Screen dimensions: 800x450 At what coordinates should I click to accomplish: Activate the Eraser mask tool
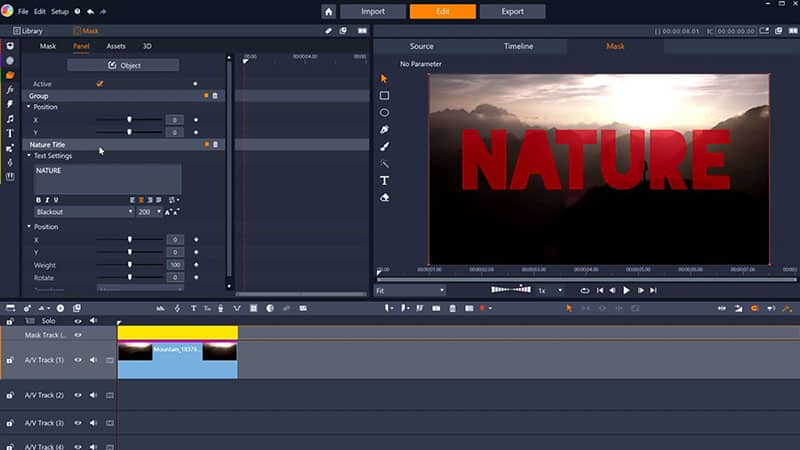tap(384, 197)
